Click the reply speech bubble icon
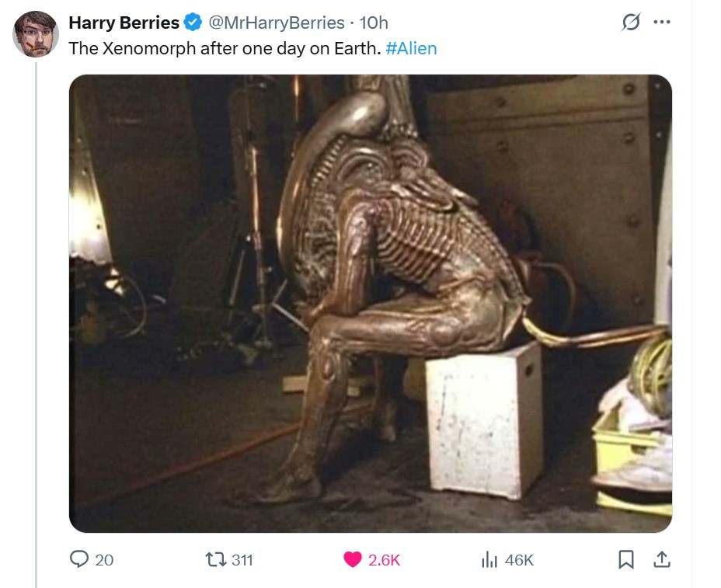 (x=79, y=559)
